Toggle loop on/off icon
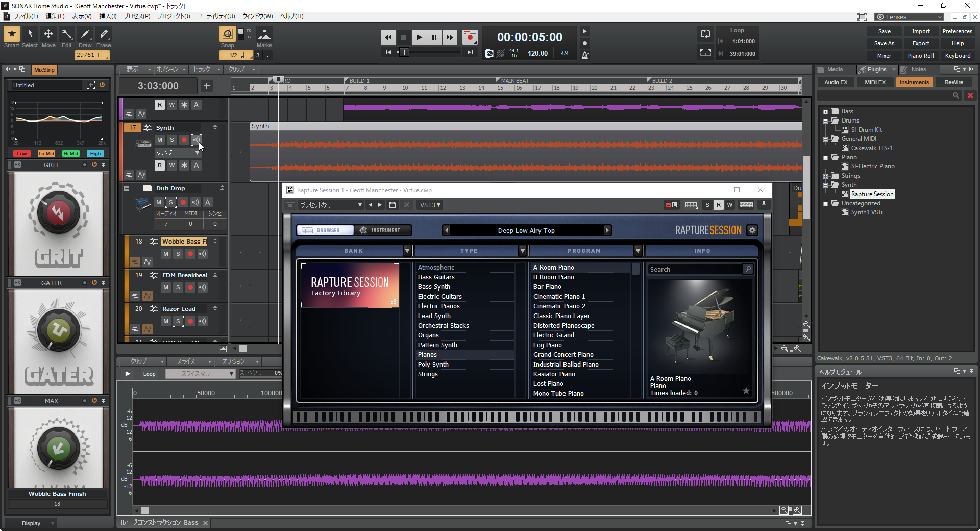The height and width of the screenshot is (531, 980). (705, 34)
